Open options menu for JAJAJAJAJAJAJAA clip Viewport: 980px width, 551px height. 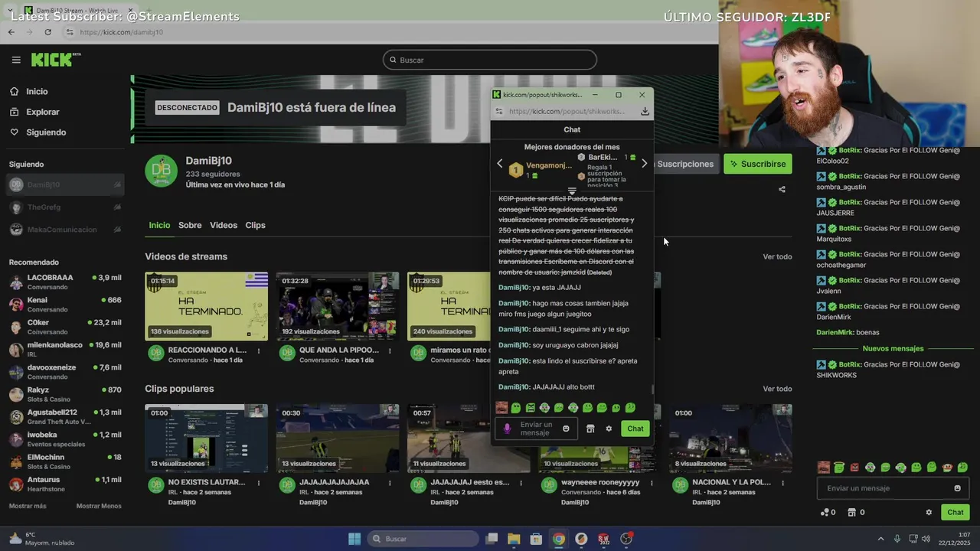390,483
